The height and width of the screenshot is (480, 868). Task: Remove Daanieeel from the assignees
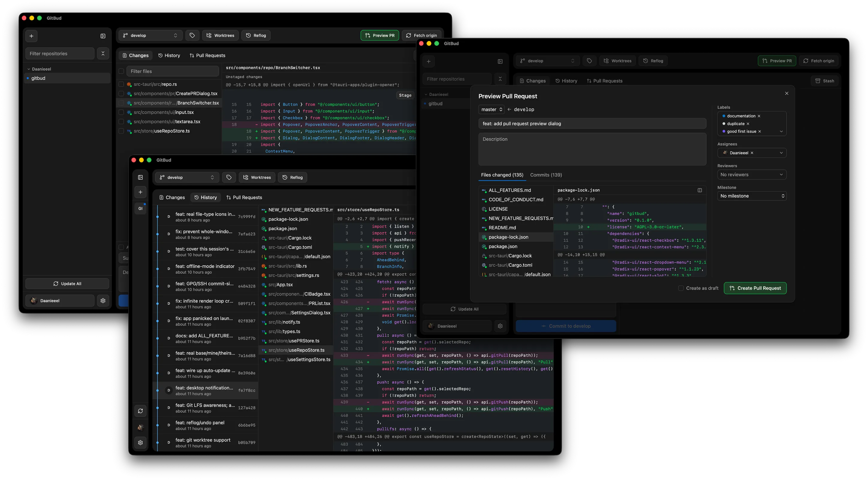click(x=752, y=153)
